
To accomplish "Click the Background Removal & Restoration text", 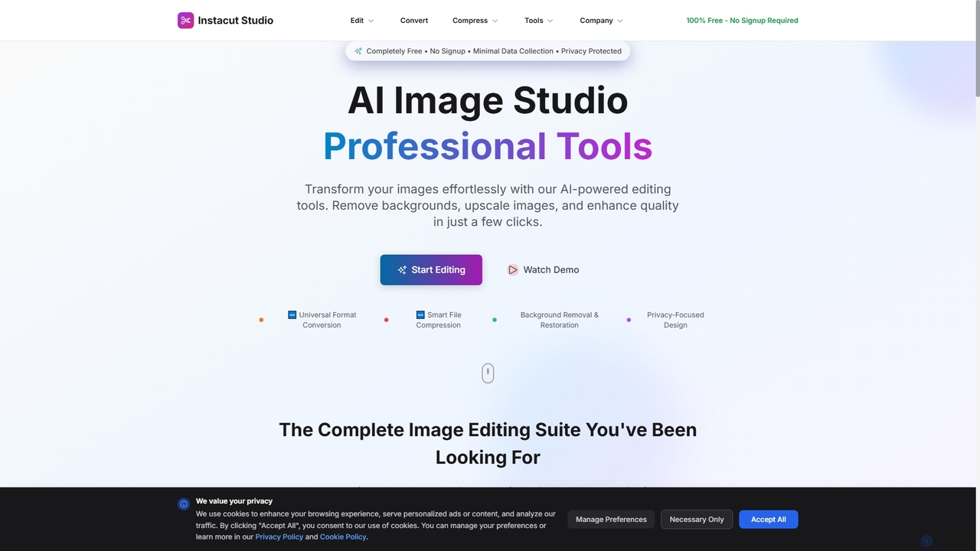I will tap(560, 320).
